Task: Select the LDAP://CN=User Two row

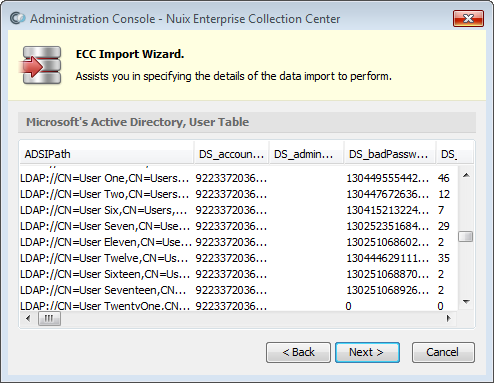Action: click(238, 194)
